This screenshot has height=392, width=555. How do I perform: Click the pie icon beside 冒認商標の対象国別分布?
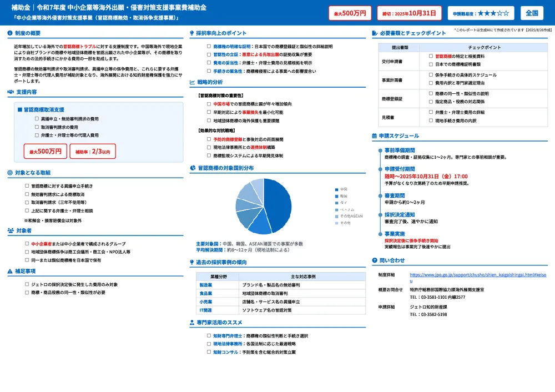193,168
